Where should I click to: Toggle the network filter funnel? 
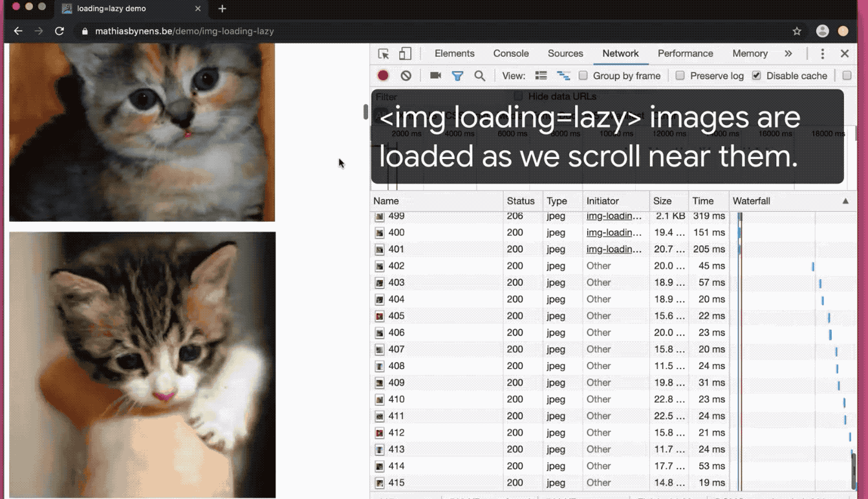(457, 76)
